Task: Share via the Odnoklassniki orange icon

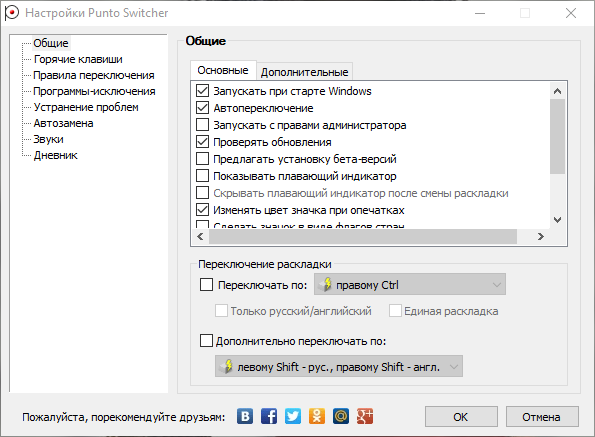Action: 317,417
